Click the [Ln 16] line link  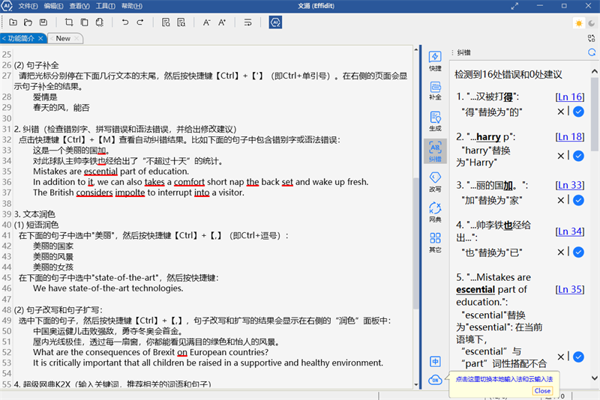click(x=569, y=97)
